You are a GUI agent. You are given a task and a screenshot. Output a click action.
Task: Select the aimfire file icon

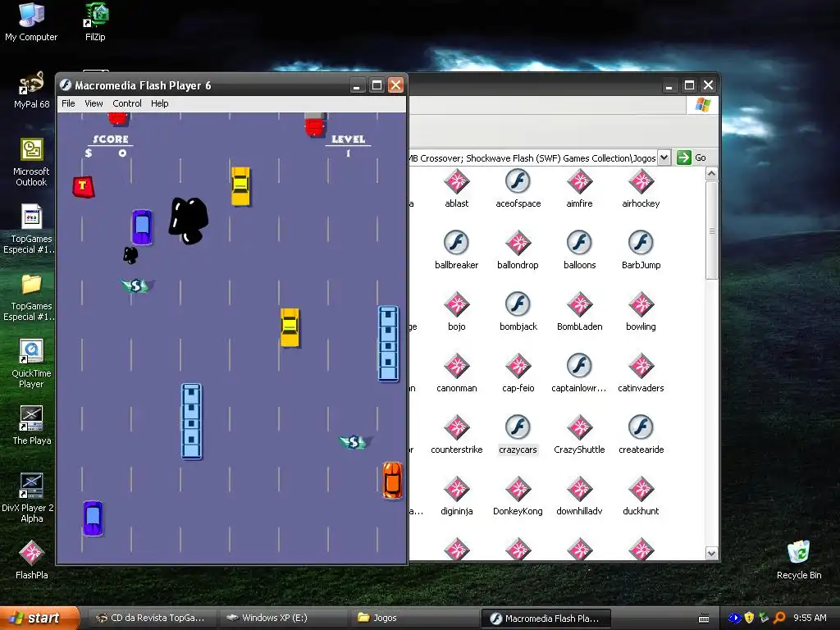point(580,182)
